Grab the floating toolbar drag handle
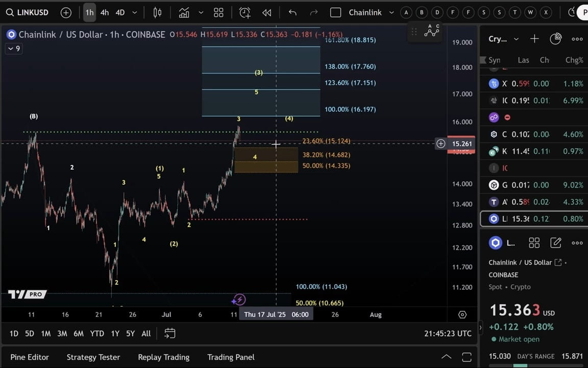Screen dimensions: 588x368 414,32
